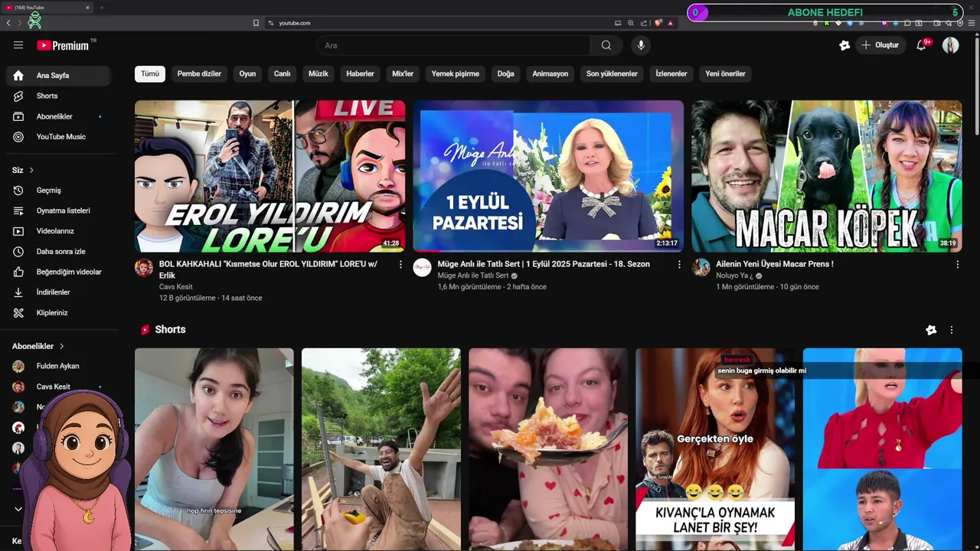The image size is (980, 551).
Task: Click the search magnifier button
Action: click(x=606, y=45)
